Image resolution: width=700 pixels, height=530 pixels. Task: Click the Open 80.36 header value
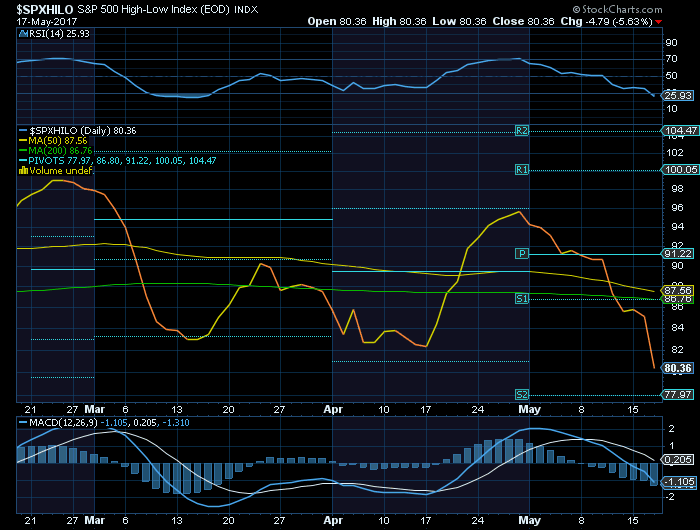(x=337, y=21)
